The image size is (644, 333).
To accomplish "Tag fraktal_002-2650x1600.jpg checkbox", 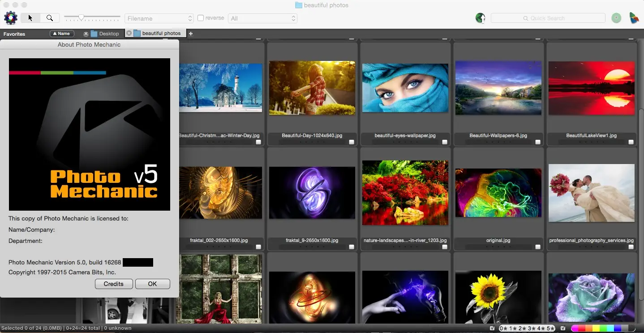I will point(258,247).
